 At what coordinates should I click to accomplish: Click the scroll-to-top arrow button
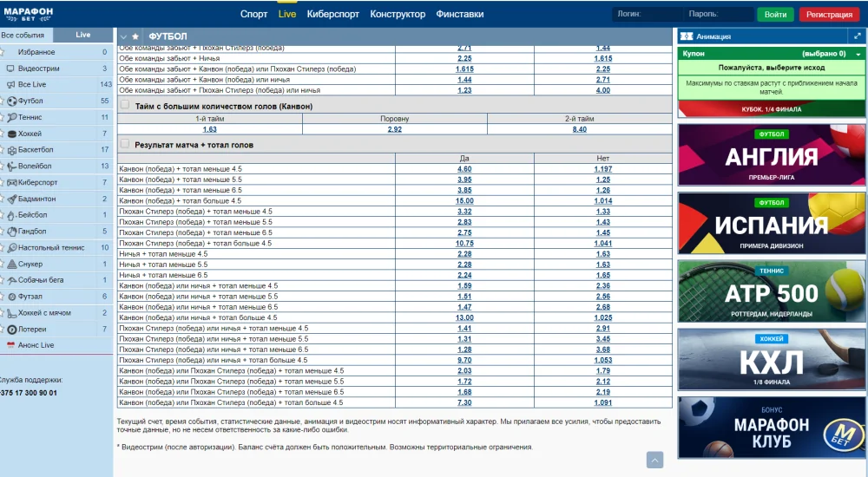pyautogui.click(x=655, y=460)
